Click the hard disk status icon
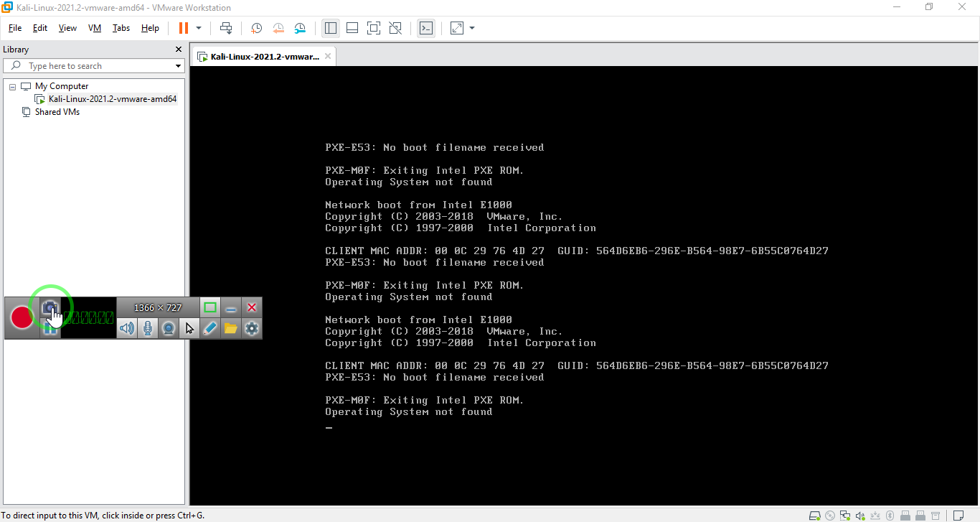Viewport: 980px width, 522px height. (x=814, y=516)
